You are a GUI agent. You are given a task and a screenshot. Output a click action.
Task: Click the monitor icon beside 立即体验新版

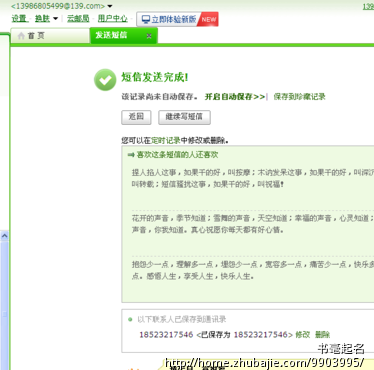pyautogui.click(x=146, y=19)
